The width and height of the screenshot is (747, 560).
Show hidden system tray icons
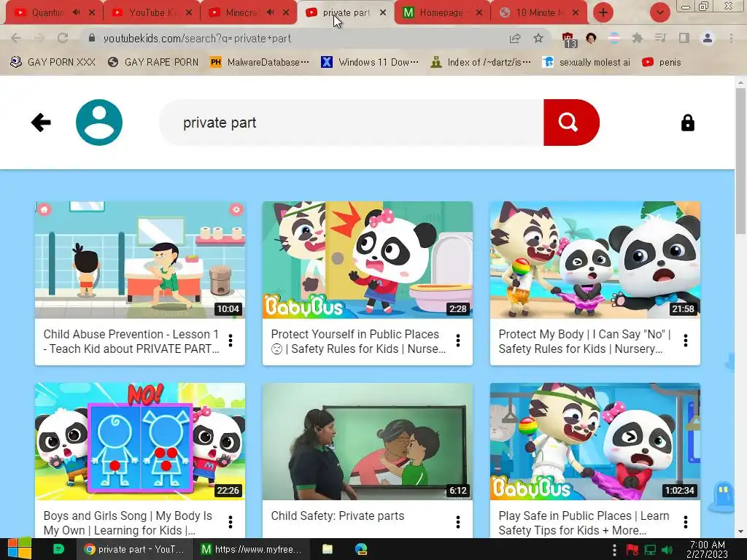(614, 550)
